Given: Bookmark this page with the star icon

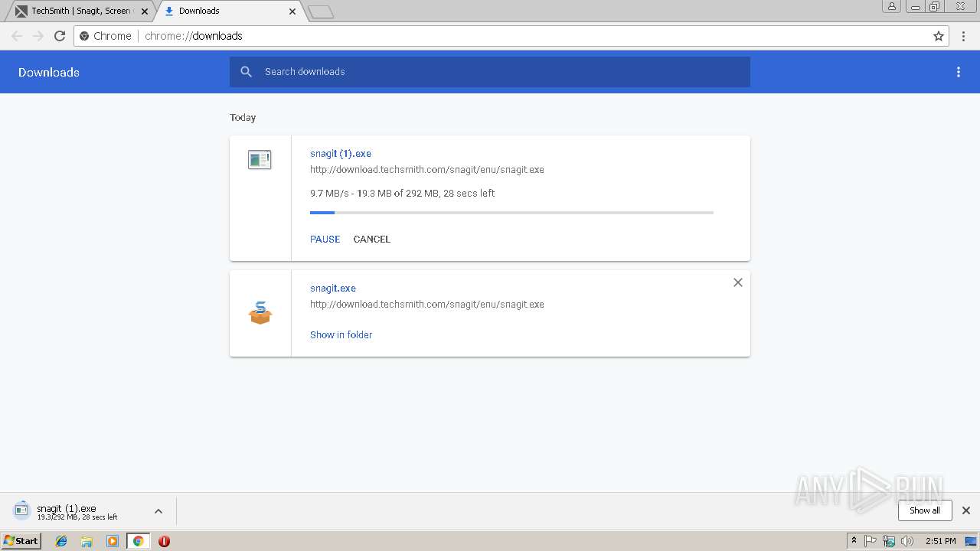Looking at the screenshot, I should [x=939, y=36].
